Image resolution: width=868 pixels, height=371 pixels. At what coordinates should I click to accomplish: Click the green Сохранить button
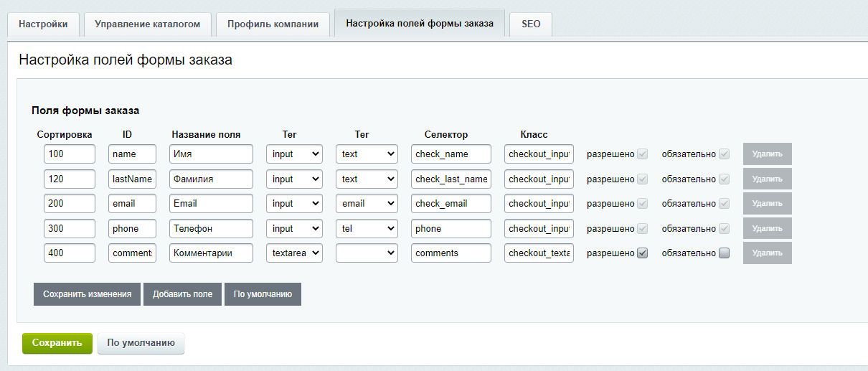(x=57, y=343)
